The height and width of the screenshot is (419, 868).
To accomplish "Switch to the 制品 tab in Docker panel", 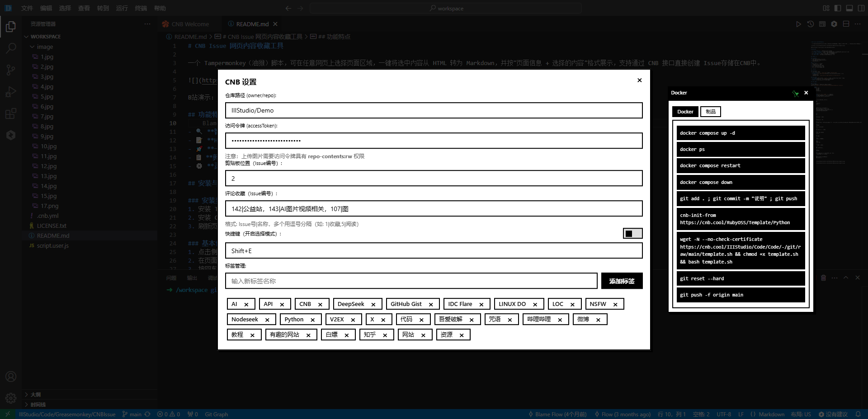I will point(711,112).
